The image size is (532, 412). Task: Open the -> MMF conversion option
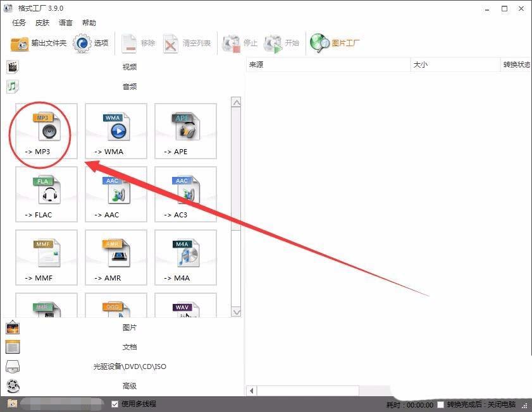46,258
